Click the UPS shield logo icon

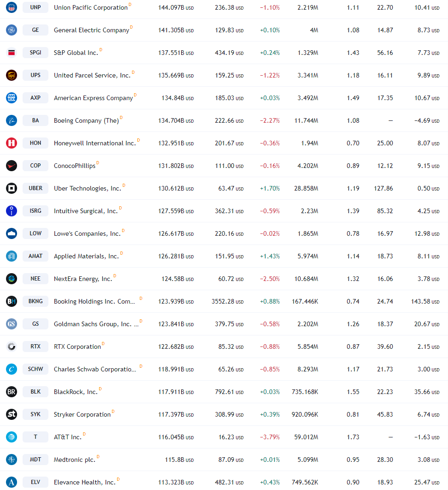12,75
